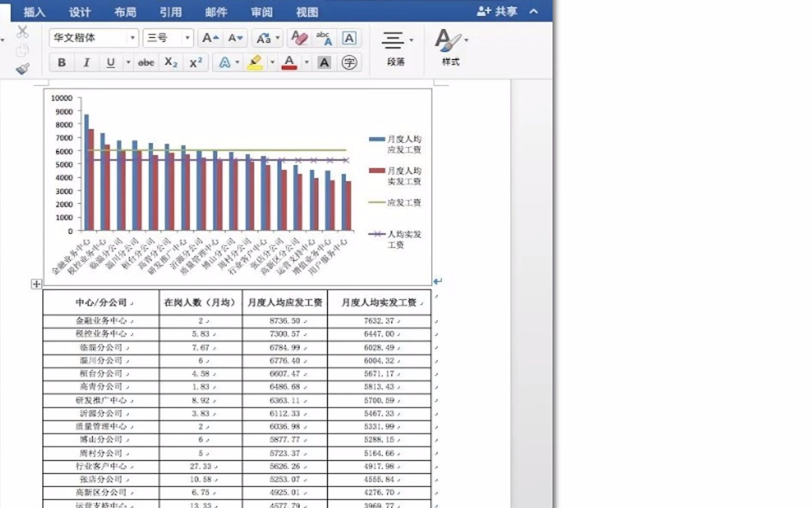Click cell 研发推广中心
812x508 pixels.
101,400
